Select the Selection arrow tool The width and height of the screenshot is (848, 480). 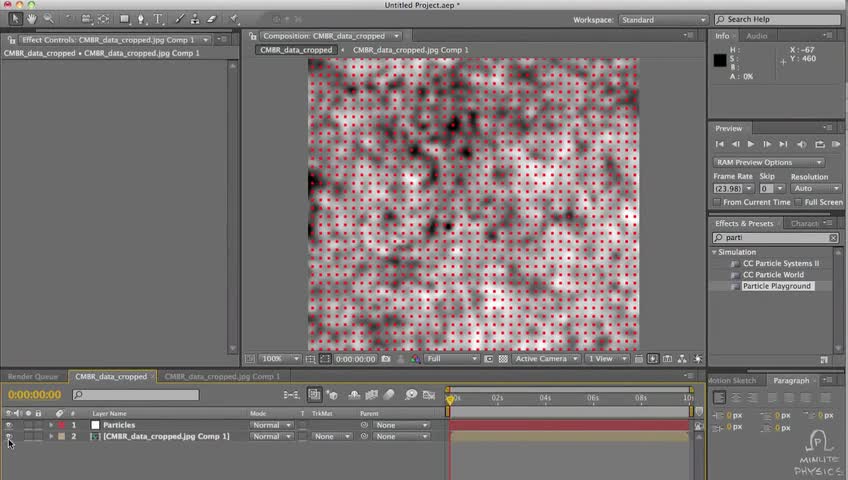15,19
